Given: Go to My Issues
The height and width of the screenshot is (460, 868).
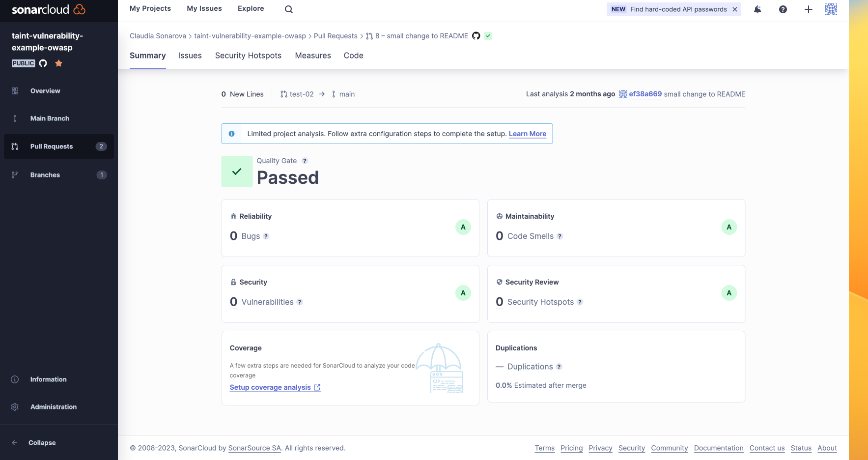Looking at the screenshot, I should pos(204,8).
